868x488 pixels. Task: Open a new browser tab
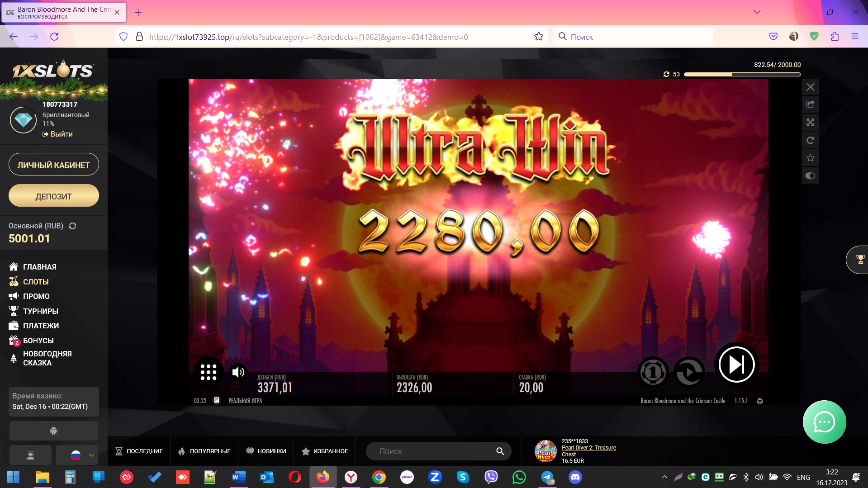138,13
